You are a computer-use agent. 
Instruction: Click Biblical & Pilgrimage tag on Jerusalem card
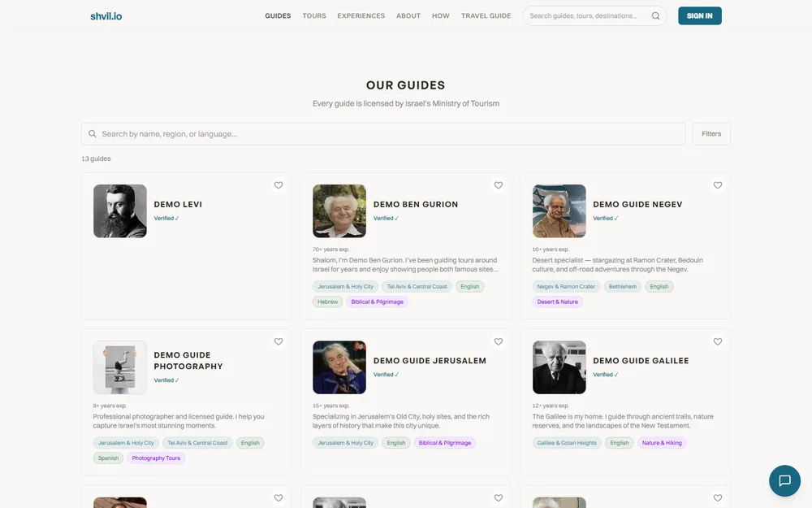click(x=445, y=443)
